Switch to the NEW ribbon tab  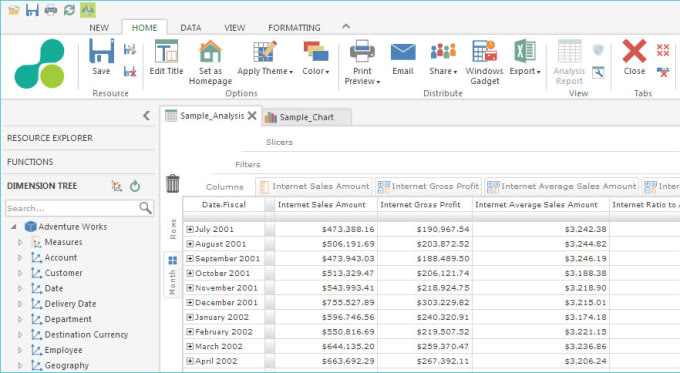[x=99, y=28]
